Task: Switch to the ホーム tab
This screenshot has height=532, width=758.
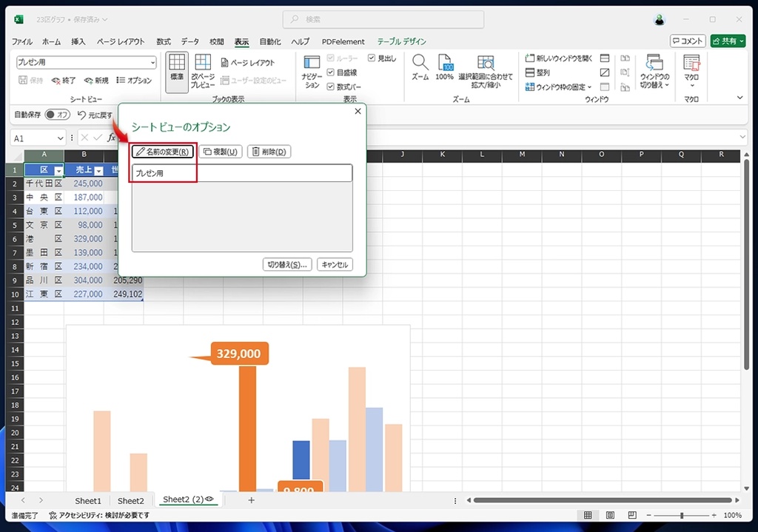Action: pyautogui.click(x=51, y=41)
